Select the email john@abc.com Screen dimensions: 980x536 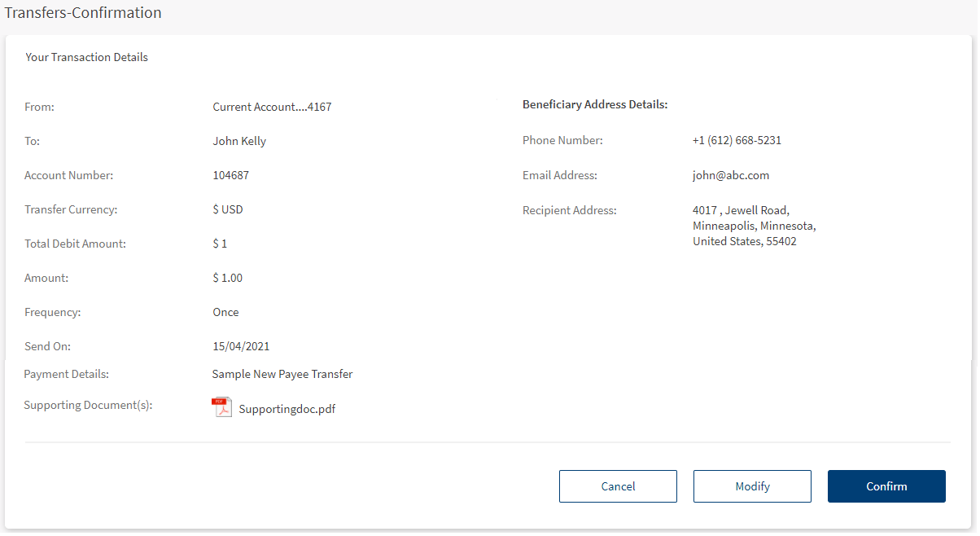[x=730, y=175]
